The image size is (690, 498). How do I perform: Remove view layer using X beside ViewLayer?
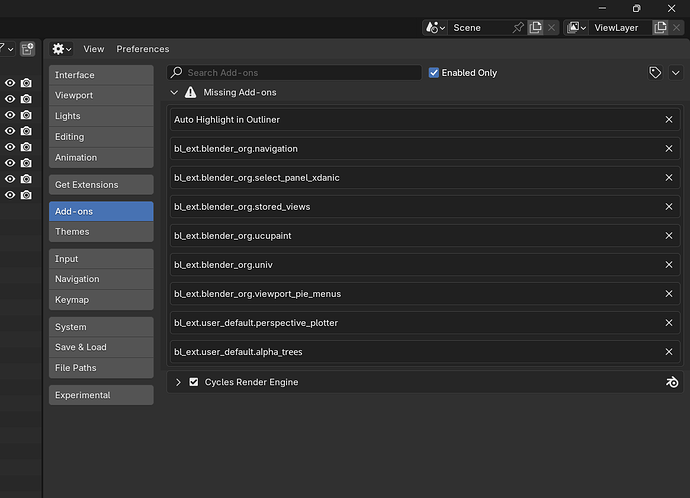tap(676, 28)
